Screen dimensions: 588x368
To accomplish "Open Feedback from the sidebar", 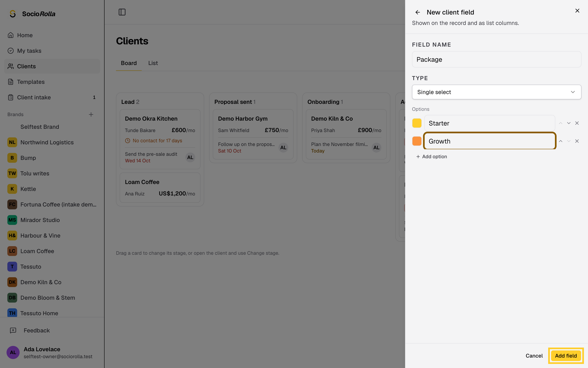I will point(52,331).
